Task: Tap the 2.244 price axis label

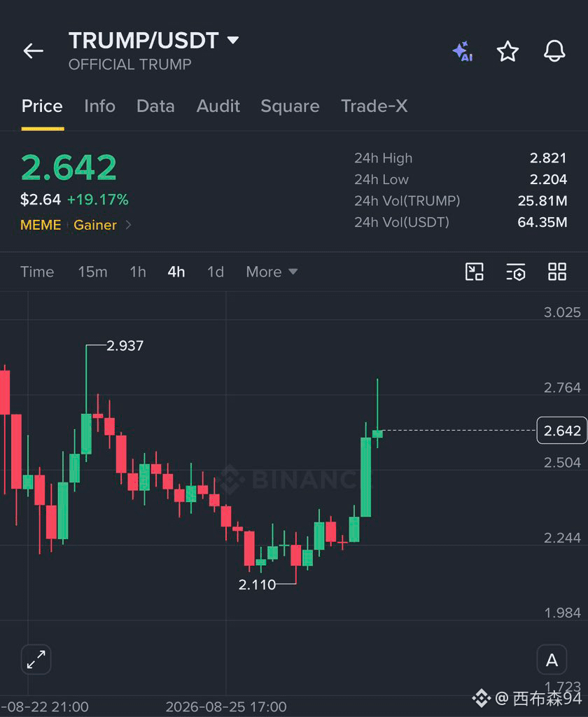Action: [562, 538]
